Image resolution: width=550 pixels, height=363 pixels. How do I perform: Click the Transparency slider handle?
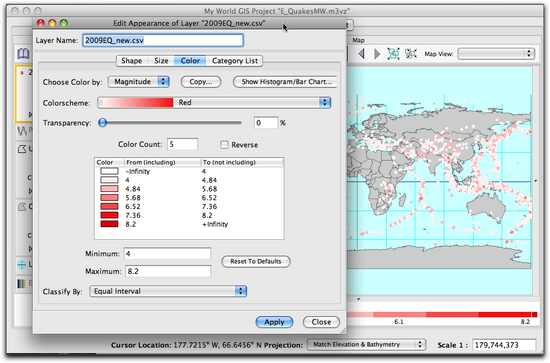(102, 123)
